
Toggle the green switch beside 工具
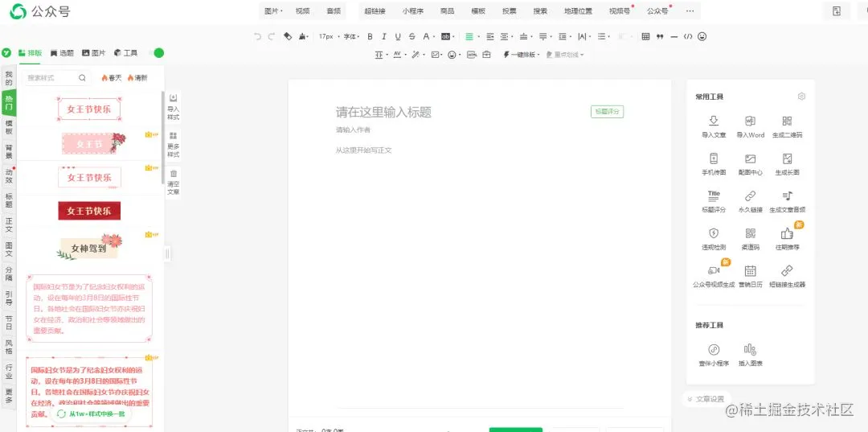[157, 52]
